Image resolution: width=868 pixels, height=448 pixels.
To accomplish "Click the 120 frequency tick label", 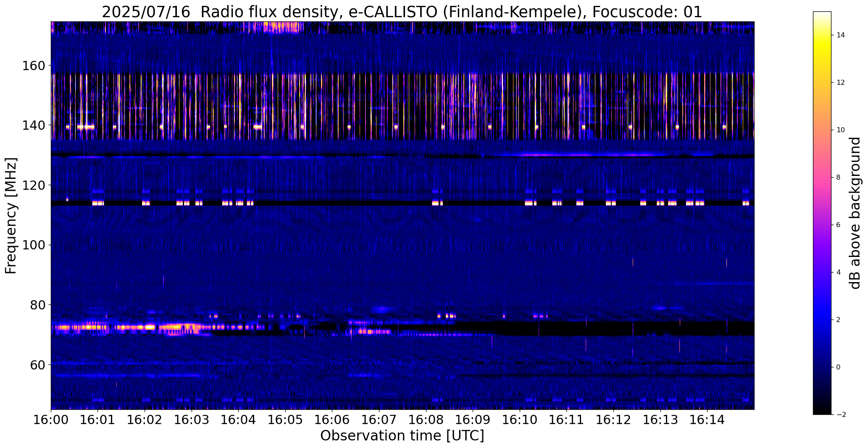I will 33,185.
